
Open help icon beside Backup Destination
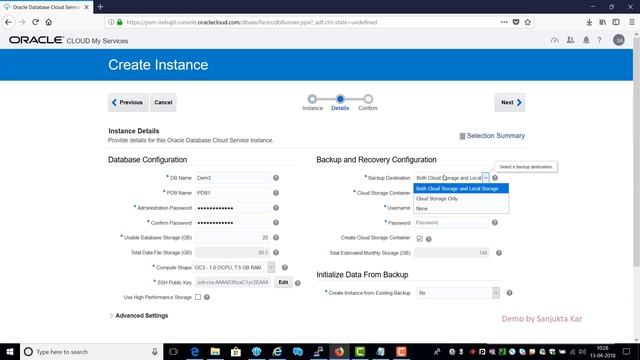pos(495,178)
